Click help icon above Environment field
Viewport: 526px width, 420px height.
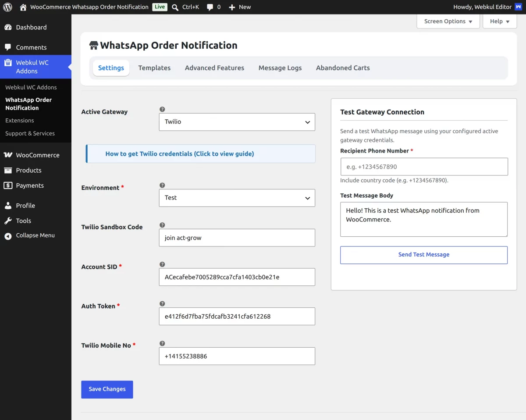[x=162, y=185]
